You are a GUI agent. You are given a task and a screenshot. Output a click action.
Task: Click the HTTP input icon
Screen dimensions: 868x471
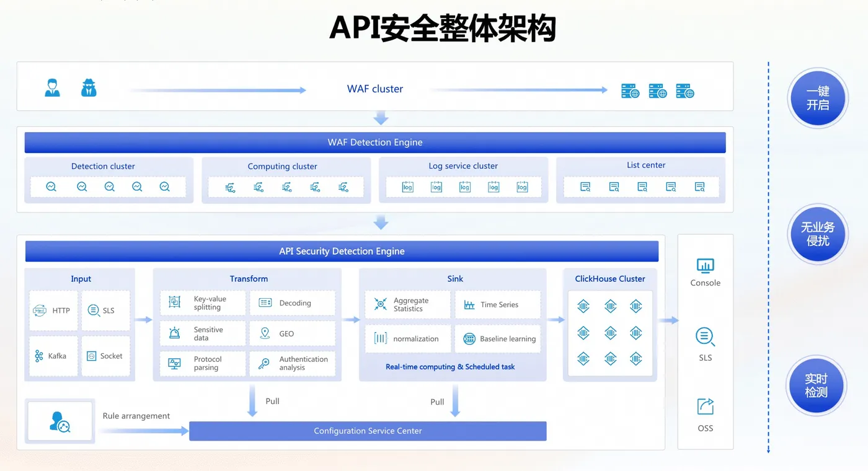[40, 310]
